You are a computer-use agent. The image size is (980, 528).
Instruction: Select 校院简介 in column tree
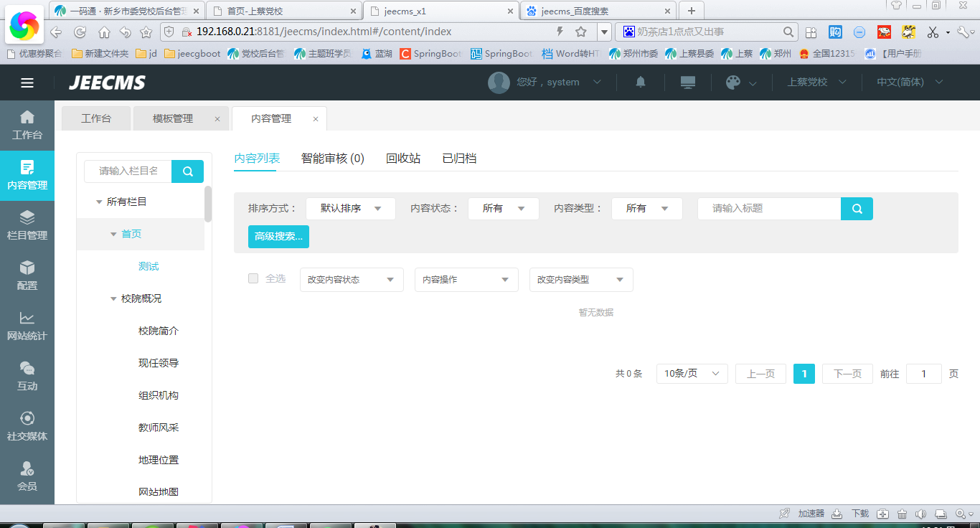pos(159,331)
